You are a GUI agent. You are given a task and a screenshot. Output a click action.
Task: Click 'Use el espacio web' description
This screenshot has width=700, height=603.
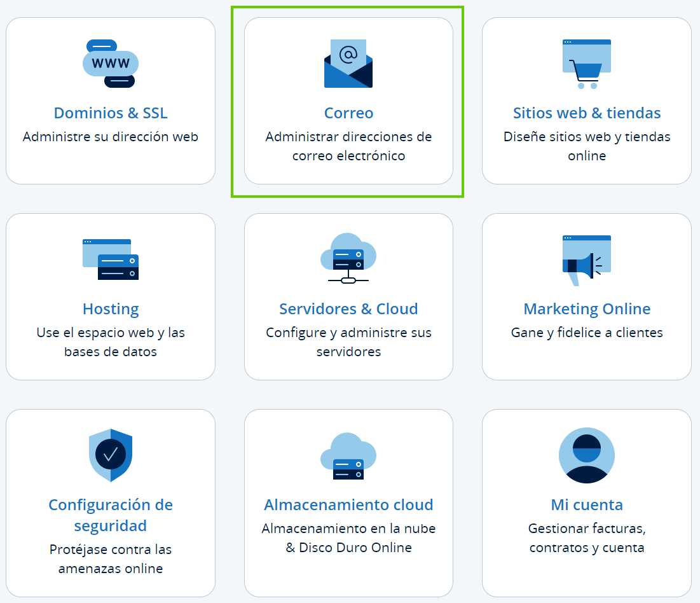pyautogui.click(x=111, y=342)
